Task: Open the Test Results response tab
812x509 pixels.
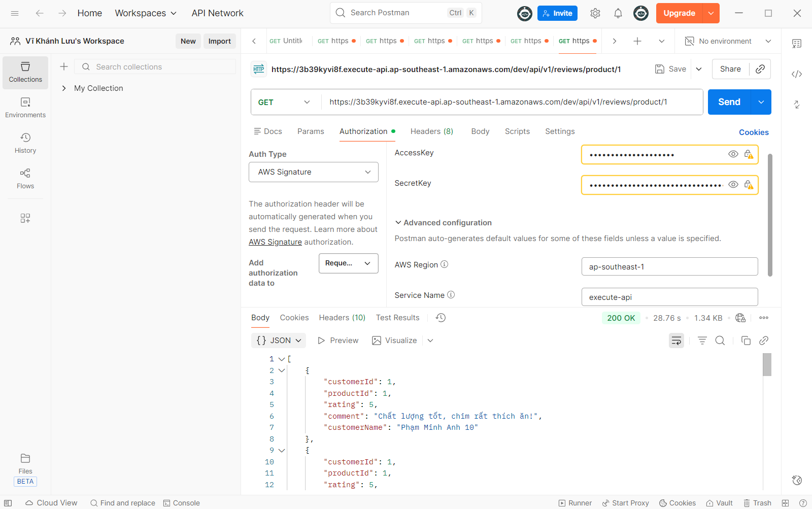Action: coord(397,318)
